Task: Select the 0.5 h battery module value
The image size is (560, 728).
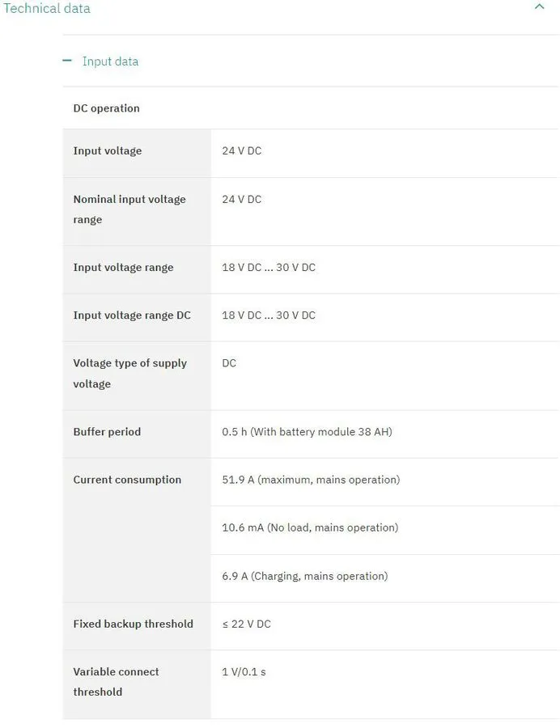Action: [307, 432]
